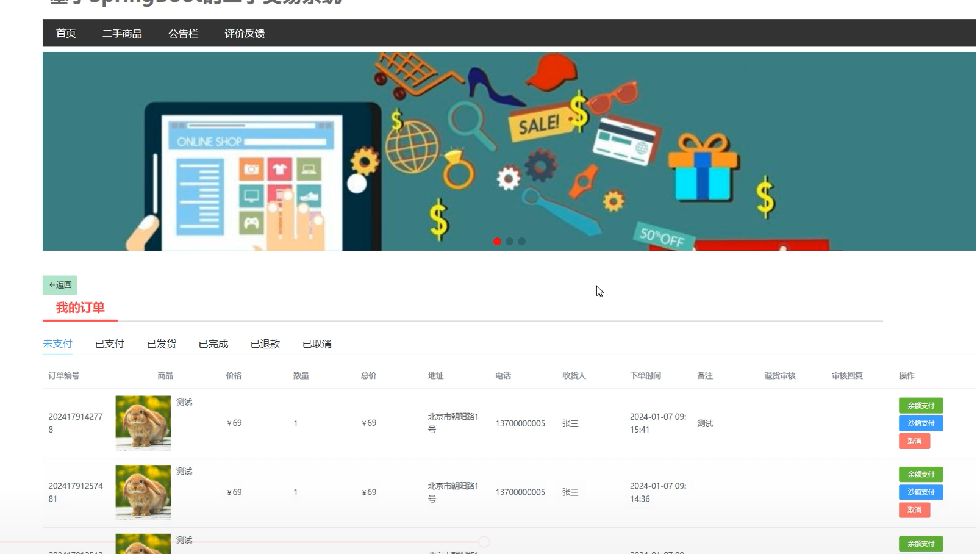Select the second carousel indicator dot
Viewport: 980px width, 554px height.
click(x=509, y=242)
